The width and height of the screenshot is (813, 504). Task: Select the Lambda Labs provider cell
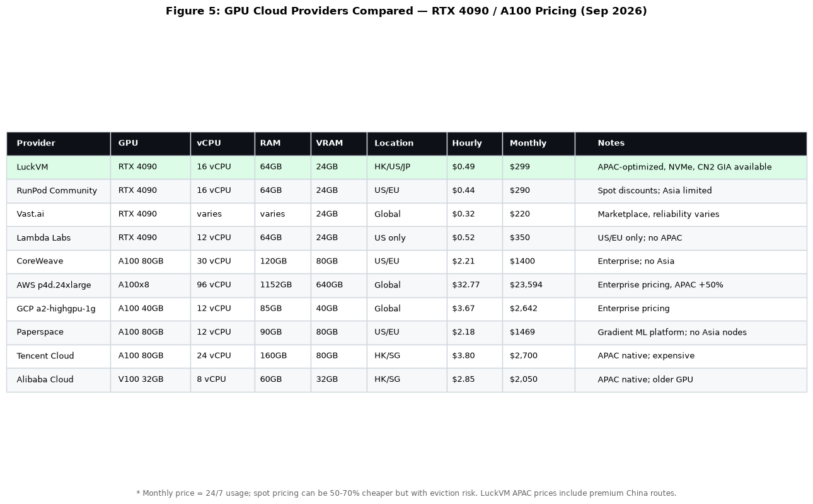[59, 238]
